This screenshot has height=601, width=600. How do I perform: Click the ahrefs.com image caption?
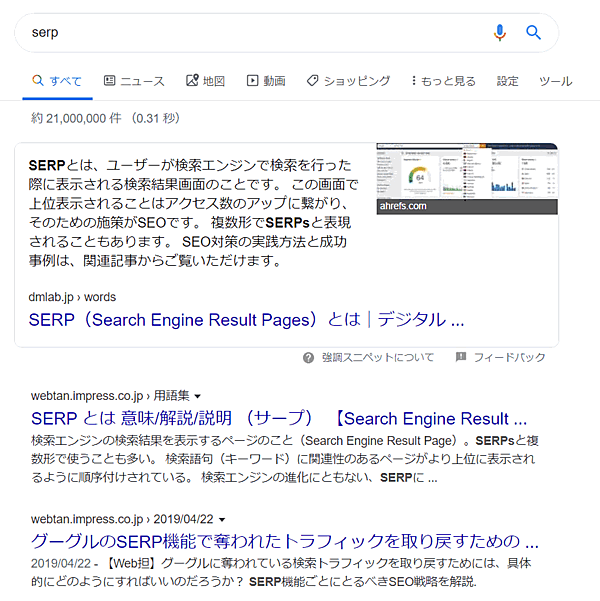(403, 206)
